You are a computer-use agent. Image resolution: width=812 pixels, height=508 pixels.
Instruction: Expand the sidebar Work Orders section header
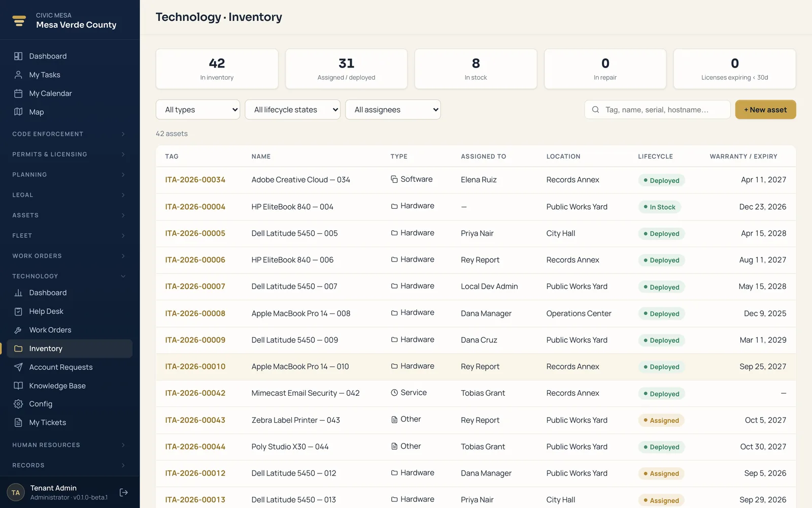tap(70, 256)
